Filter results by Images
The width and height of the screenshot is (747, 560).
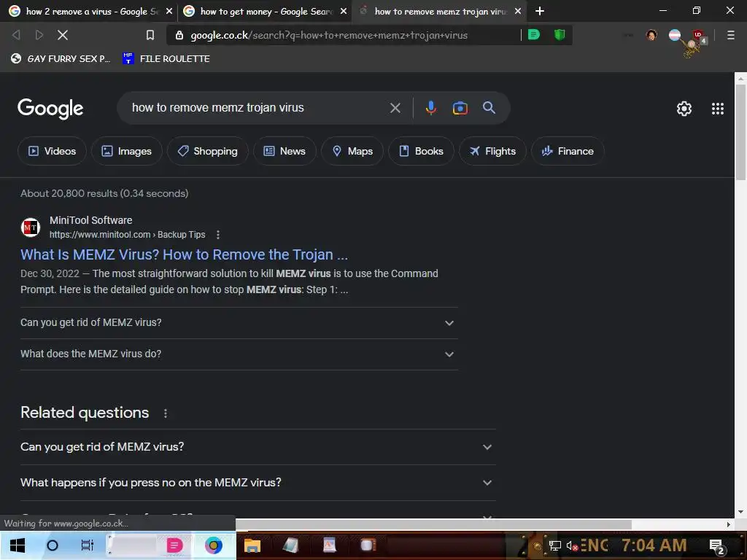point(127,151)
